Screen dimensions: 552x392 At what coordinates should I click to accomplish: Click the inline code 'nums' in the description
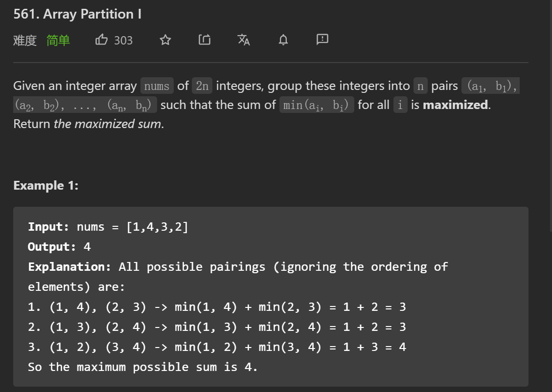(157, 87)
